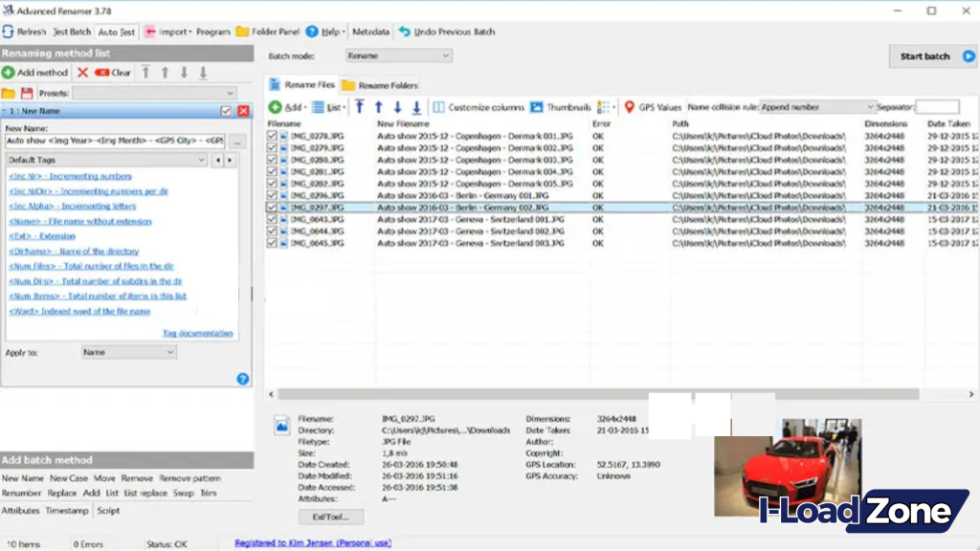Screen dimensions: 980x551
Task: Open the Apply to dropdown
Action: [x=128, y=352]
